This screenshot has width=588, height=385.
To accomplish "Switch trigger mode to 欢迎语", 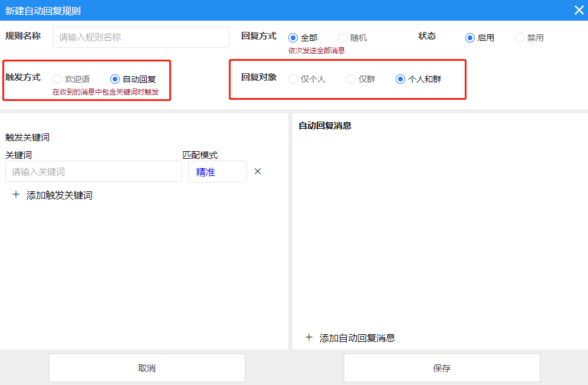I will (57, 77).
